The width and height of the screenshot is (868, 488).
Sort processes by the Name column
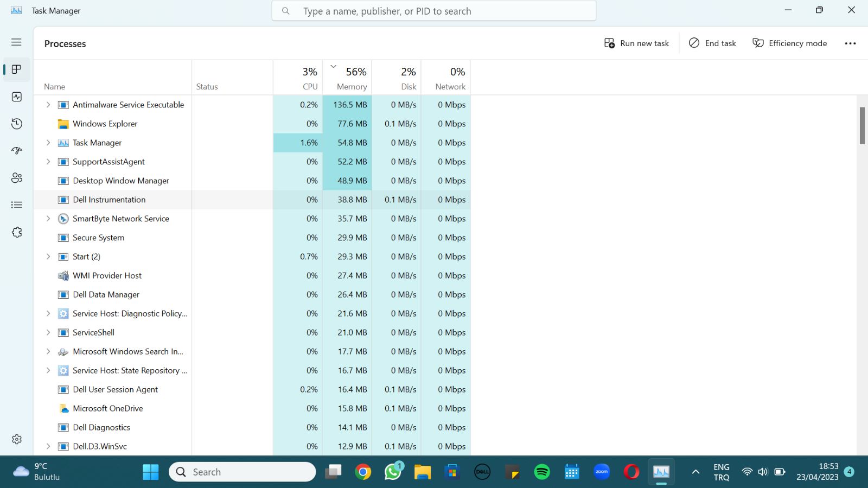click(113, 78)
